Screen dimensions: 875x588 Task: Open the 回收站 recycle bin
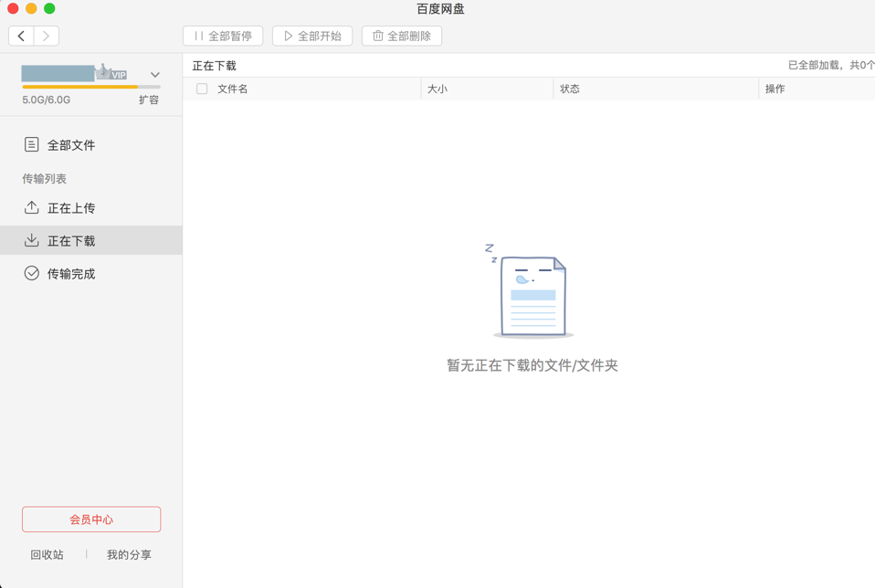coord(47,554)
